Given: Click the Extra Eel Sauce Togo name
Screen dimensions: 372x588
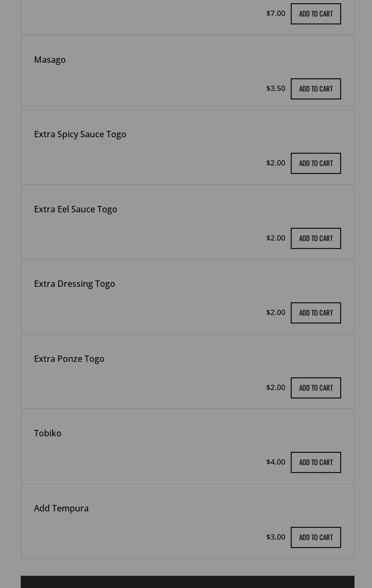Looking at the screenshot, I should coord(75,209).
